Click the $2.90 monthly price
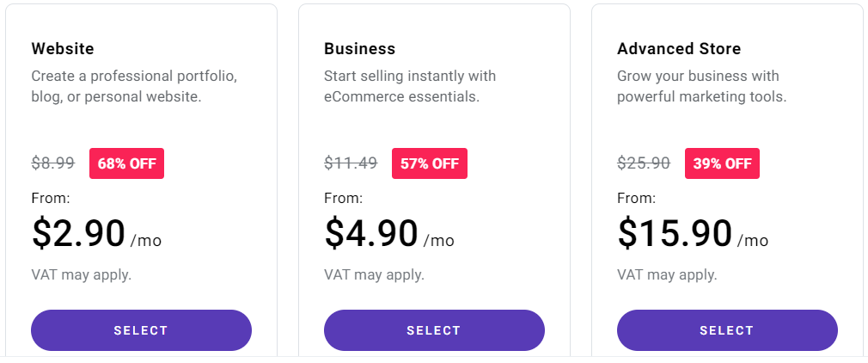 (79, 233)
